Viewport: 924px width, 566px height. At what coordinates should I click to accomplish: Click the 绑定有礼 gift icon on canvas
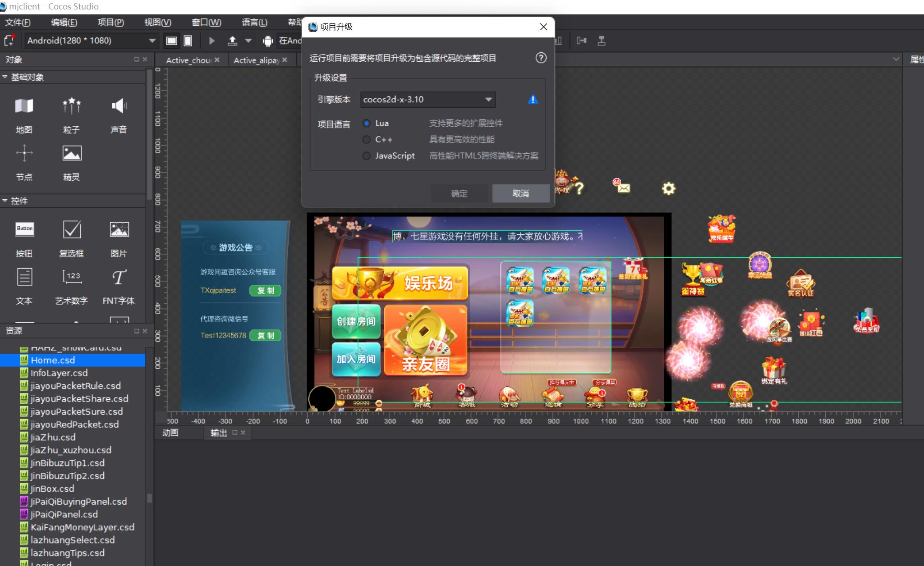coord(774,370)
